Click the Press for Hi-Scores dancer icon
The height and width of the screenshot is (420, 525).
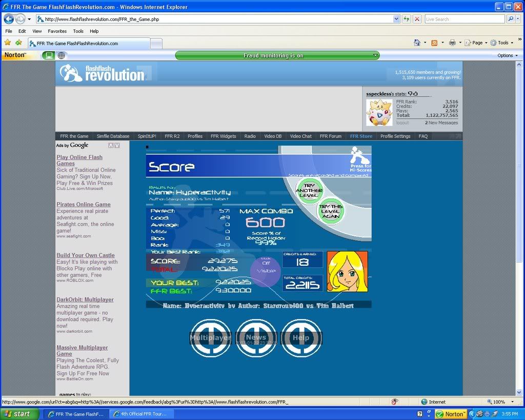(360, 156)
